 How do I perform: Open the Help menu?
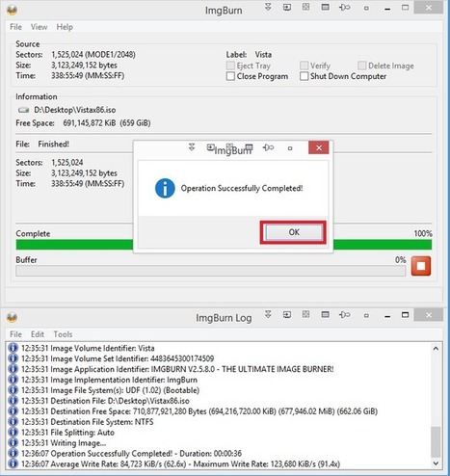click(65, 27)
